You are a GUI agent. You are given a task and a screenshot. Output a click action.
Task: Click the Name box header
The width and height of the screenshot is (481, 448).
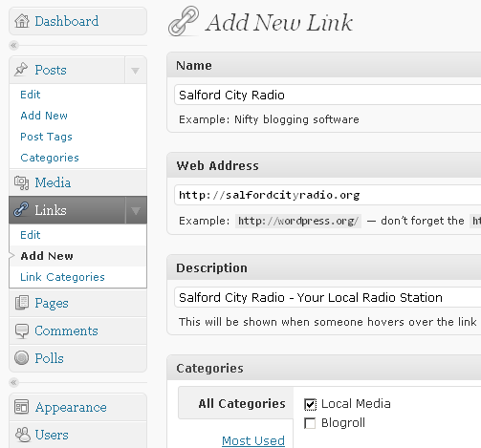click(324, 65)
